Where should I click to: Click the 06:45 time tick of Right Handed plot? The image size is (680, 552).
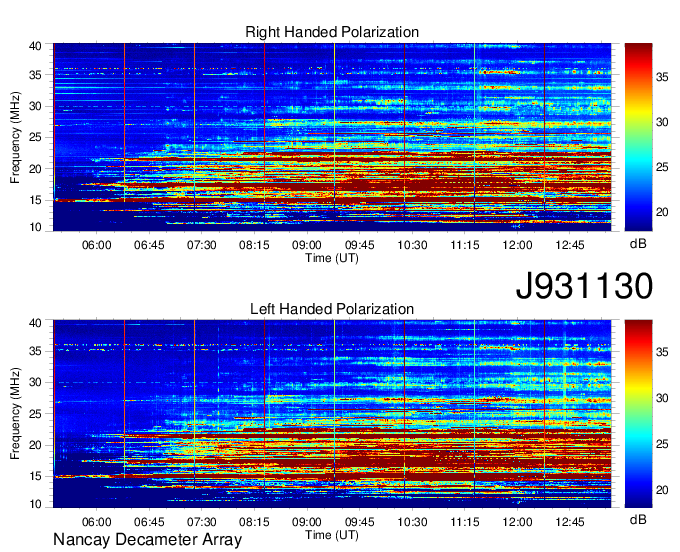(149, 245)
